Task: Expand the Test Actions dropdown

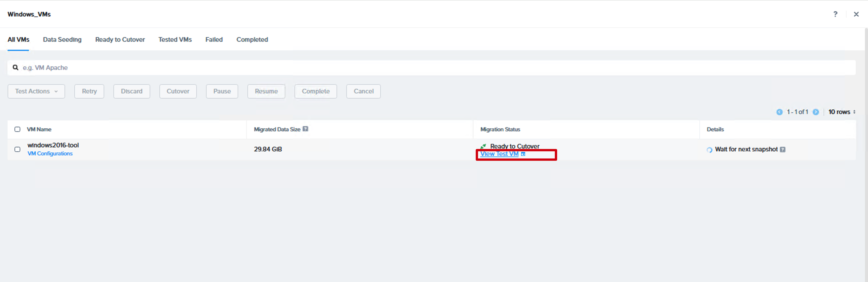Action: pyautogui.click(x=37, y=91)
